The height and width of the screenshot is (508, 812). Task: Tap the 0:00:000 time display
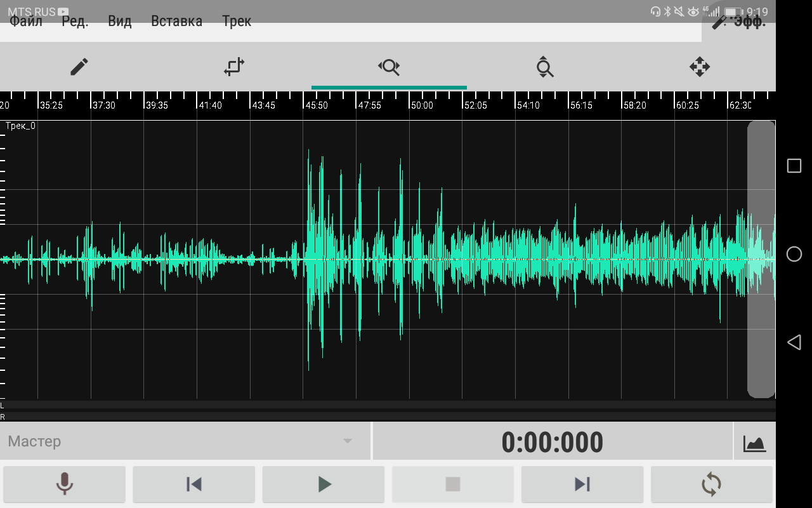(x=553, y=442)
